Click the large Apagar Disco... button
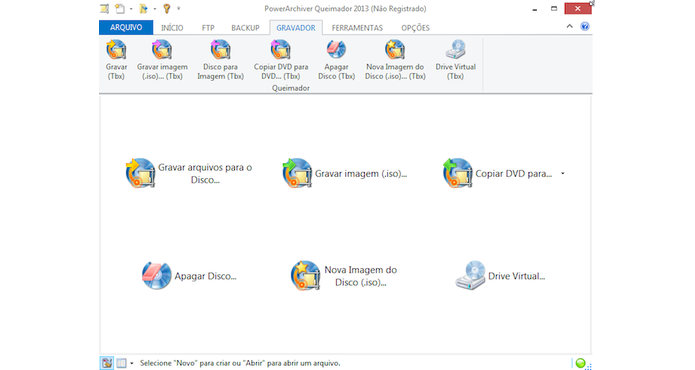 point(189,276)
